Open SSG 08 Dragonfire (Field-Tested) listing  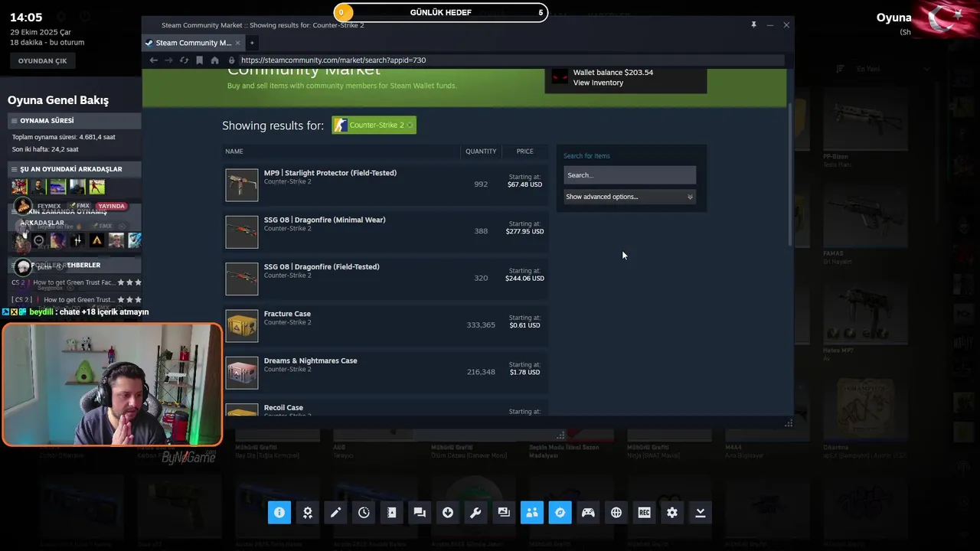[385, 279]
